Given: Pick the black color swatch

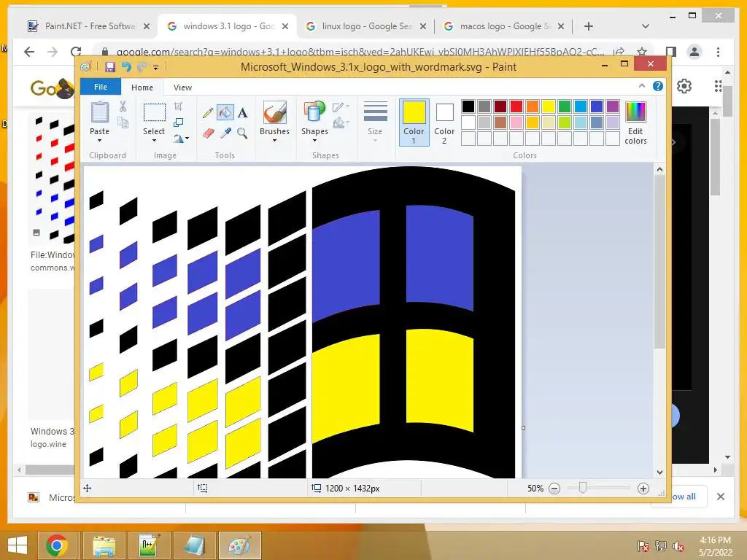Looking at the screenshot, I should (x=468, y=106).
